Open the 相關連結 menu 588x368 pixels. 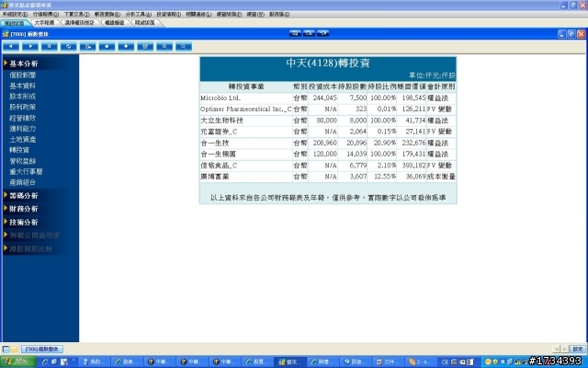point(198,15)
